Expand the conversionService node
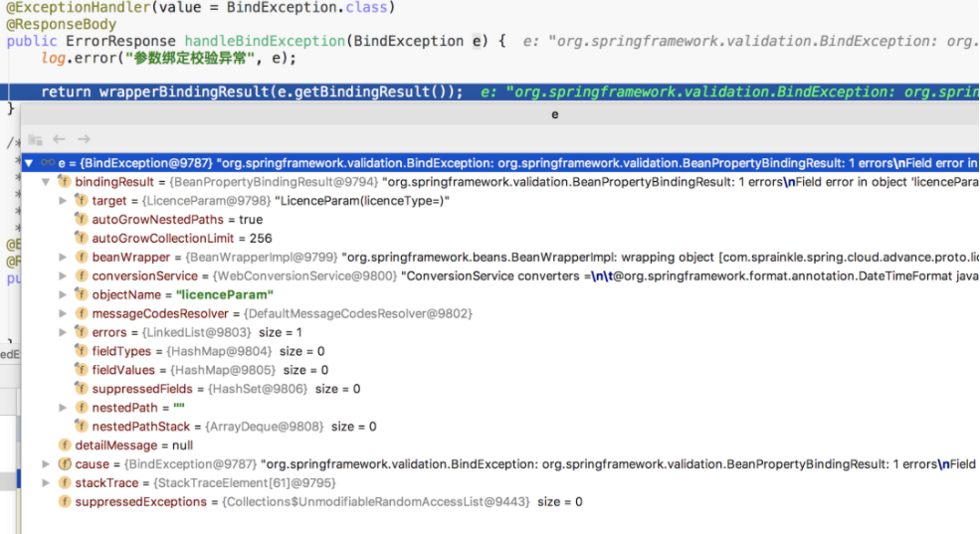The height and width of the screenshot is (534, 980). coord(63,275)
